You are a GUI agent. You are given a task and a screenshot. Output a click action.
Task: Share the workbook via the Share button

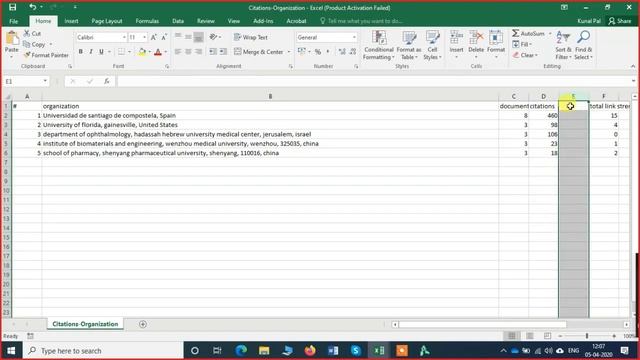point(620,21)
